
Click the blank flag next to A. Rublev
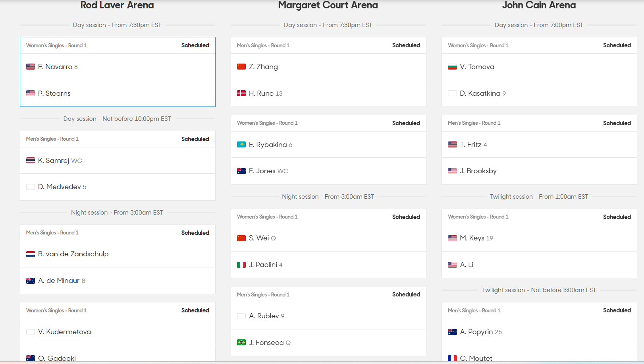(x=241, y=316)
